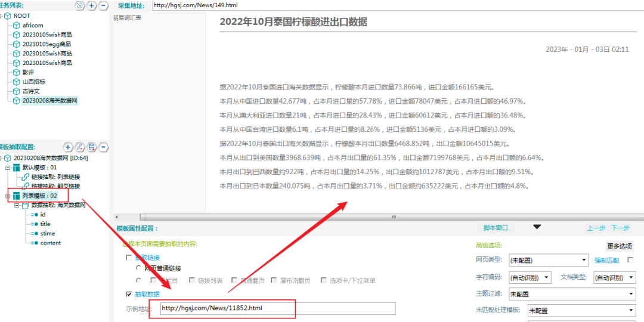
Task: Click the cube icon beside ROOT
Action: (x=7, y=16)
